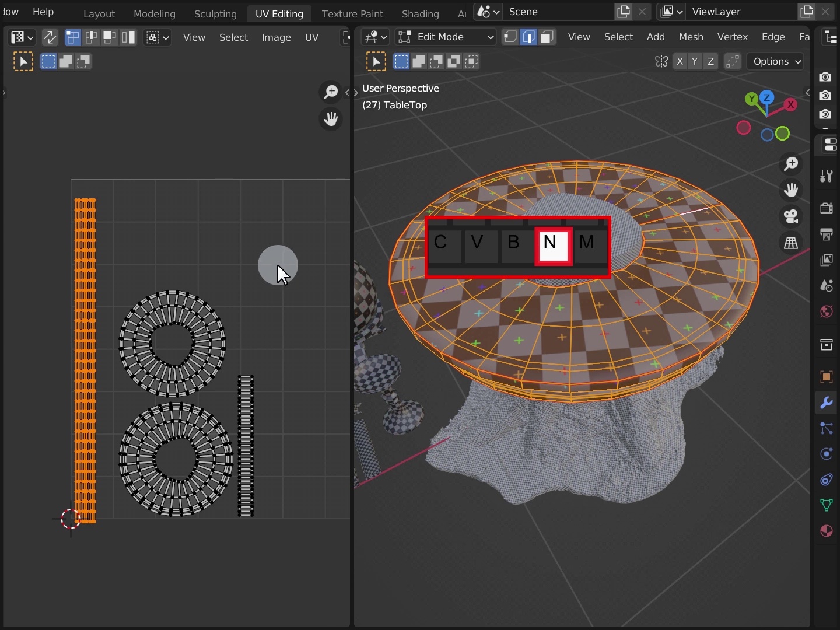Open the Tool properties tab
840x630 pixels.
click(x=827, y=176)
